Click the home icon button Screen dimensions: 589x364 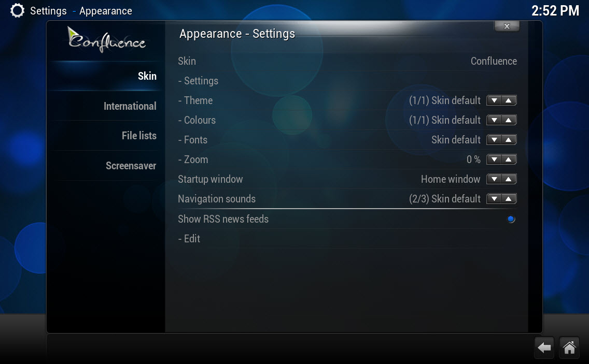(x=569, y=348)
